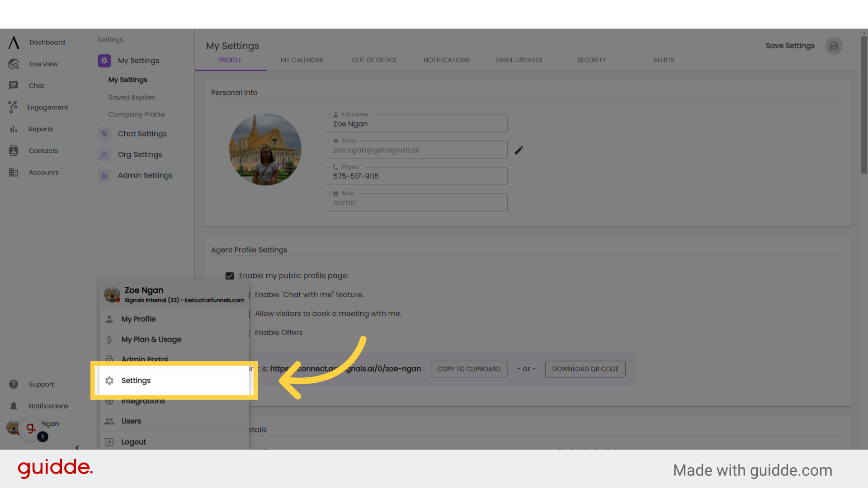The width and height of the screenshot is (868, 488).
Task: Click the Copy to Clipboard button
Action: (469, 369)
